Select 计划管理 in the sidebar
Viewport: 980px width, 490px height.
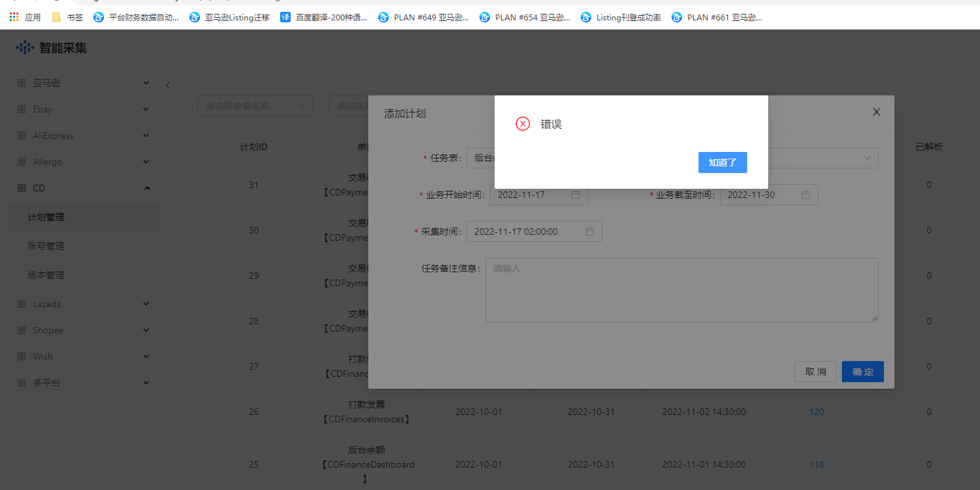coord(84,217)
